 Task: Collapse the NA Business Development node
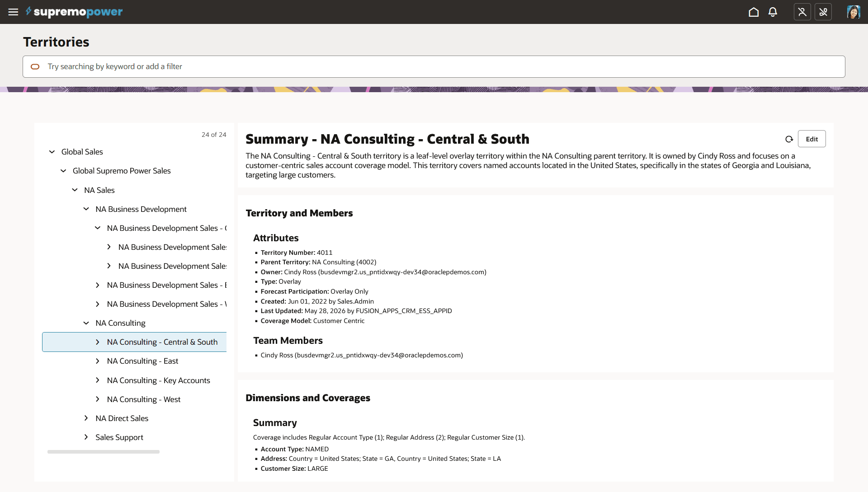point(86,209)
